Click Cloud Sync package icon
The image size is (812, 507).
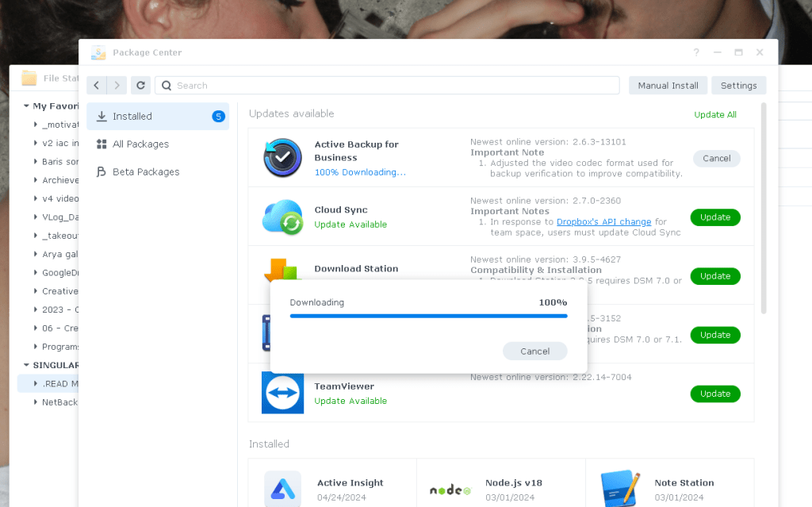(x=282, y=217)
